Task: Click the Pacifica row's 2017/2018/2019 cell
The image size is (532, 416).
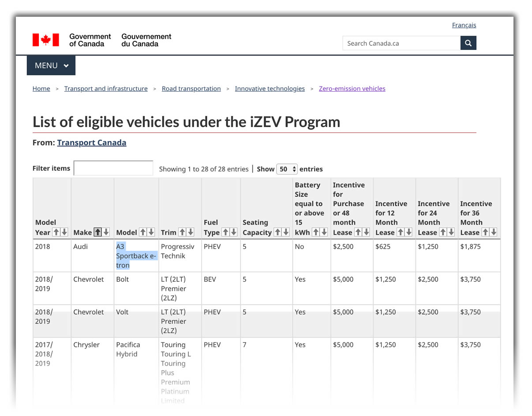Action: [x=52, y=372]
